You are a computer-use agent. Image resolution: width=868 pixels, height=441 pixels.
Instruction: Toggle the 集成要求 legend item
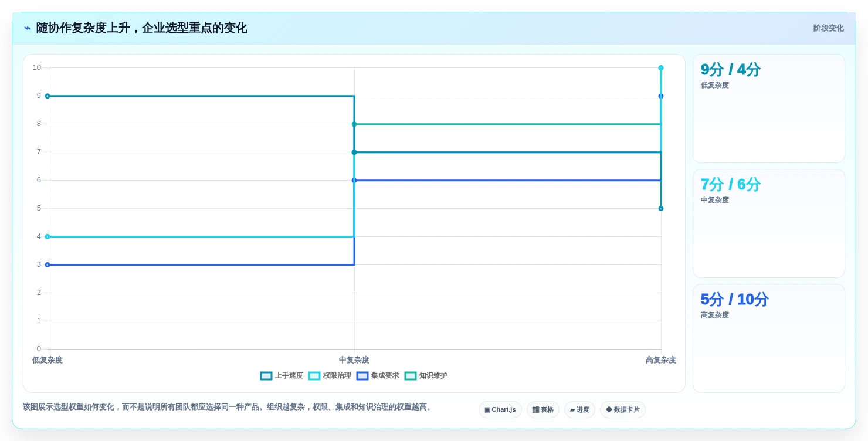tap(378, 376)
